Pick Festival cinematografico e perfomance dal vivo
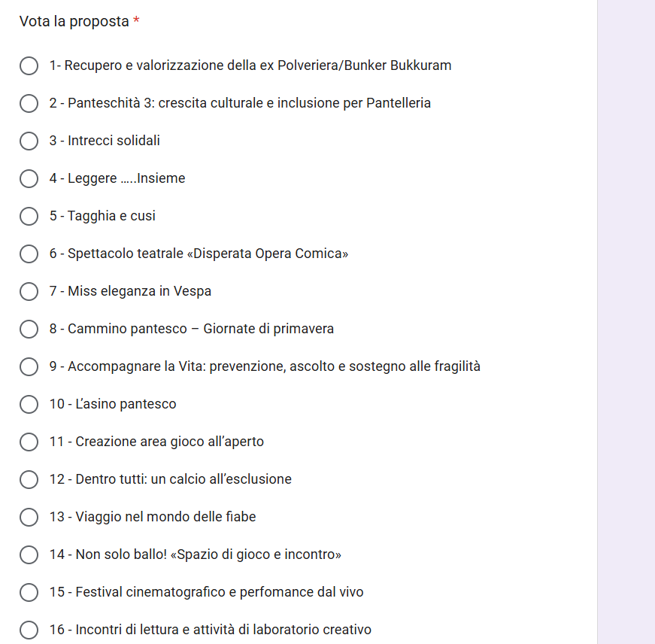 point(29,592)
